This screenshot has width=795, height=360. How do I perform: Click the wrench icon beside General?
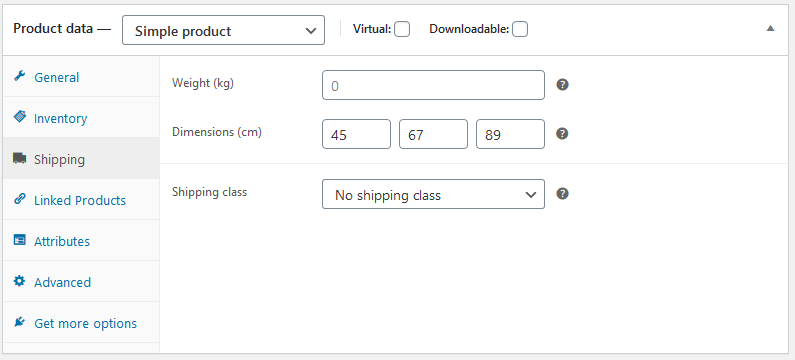point(19,77)
